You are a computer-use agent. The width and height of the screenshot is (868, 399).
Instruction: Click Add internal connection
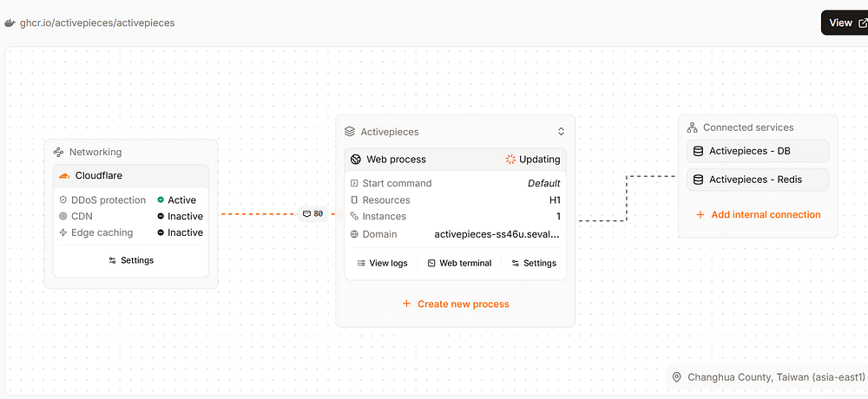coord(758,215)
